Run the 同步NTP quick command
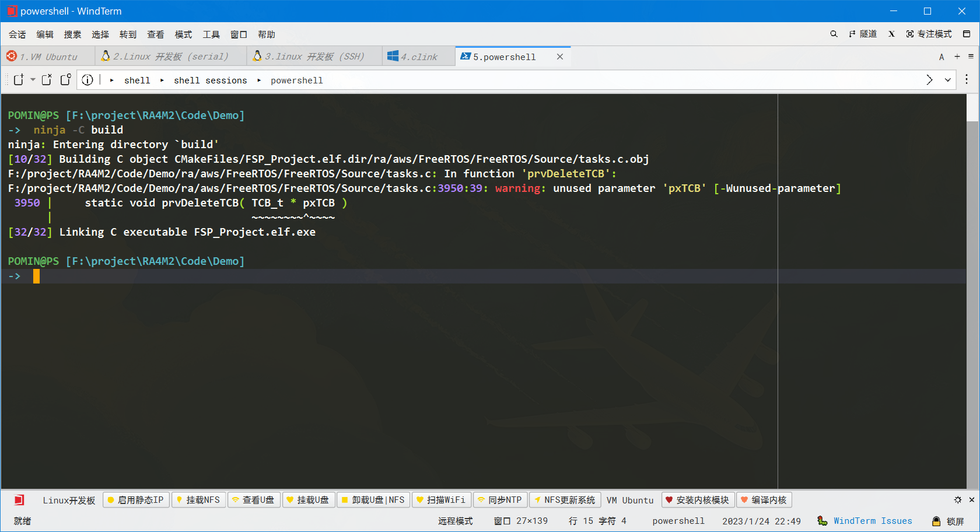This screenshot has height=532, width=980. 500,500
